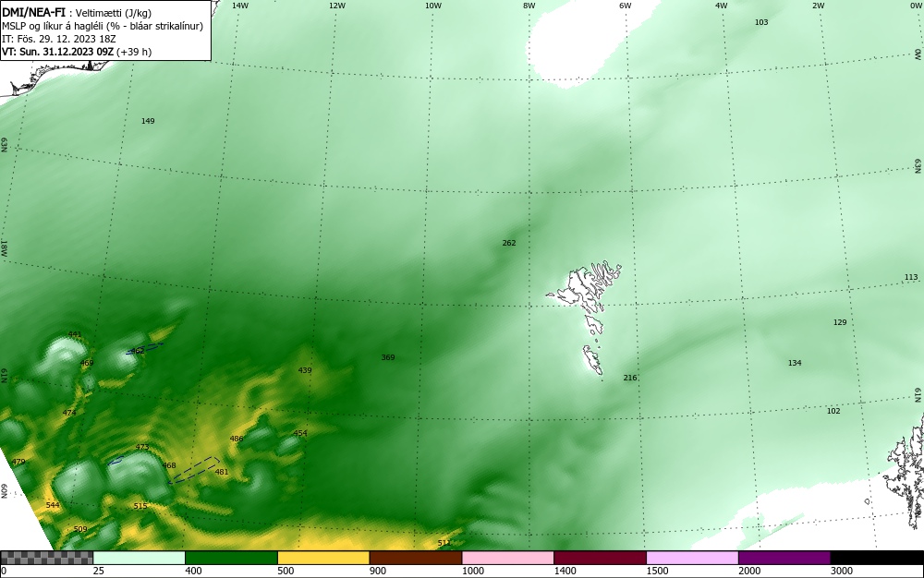Click the map value '102'

click(833, 412)
